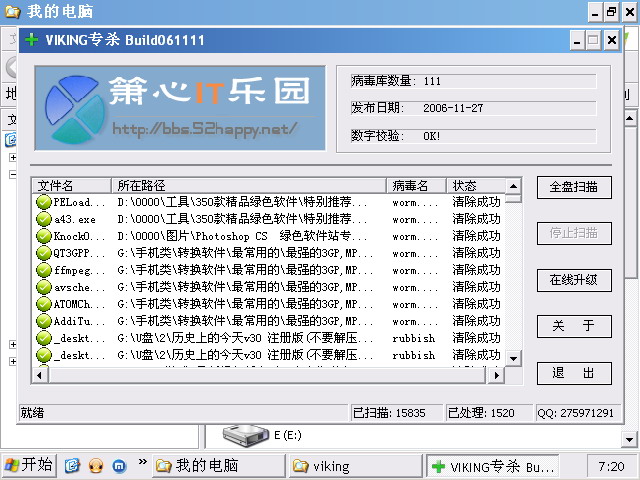Screen dimensions: 640x480
Task: Click 我的电脑 title bar folder icon
Action: pos(12,11)
